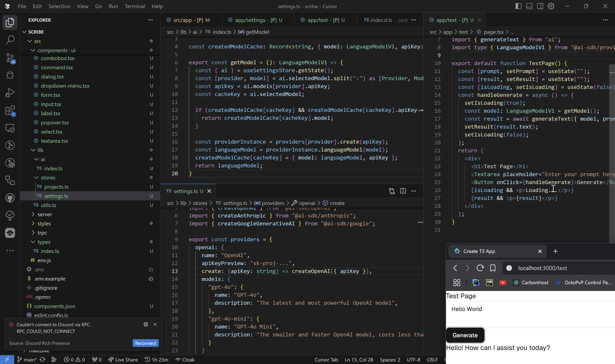Open compare changes icon for settings.ts
Viewport: 615px width, 364px height.
point(392,191)
